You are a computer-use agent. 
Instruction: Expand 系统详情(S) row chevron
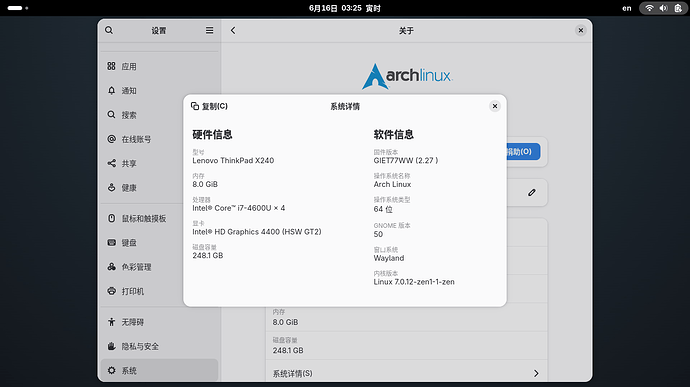click(x=536, y=373)
